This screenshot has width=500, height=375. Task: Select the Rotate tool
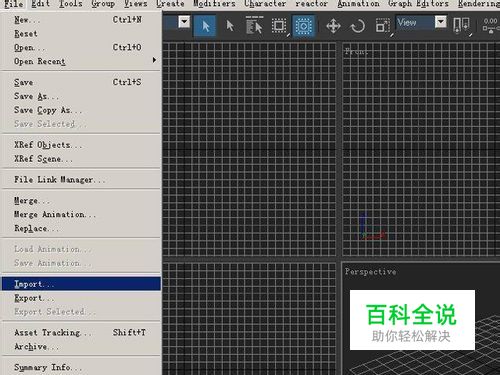358,26
